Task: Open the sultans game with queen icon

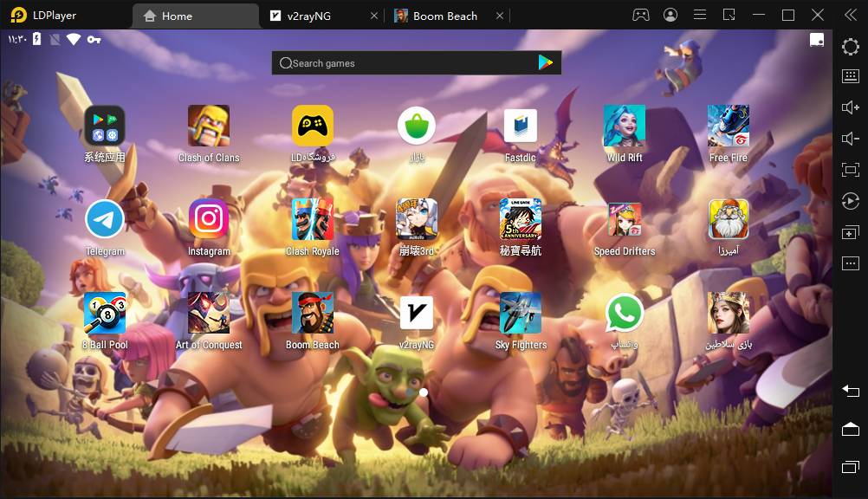Action: (x=729, y=313)
